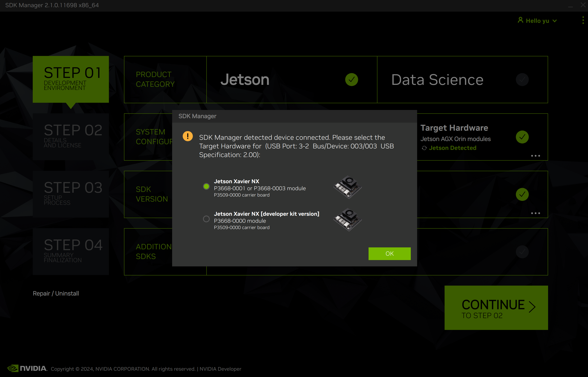The image size is (588, 377).
Task: Click the SDK Version green checkmark
Action: (x=522, y=194)
